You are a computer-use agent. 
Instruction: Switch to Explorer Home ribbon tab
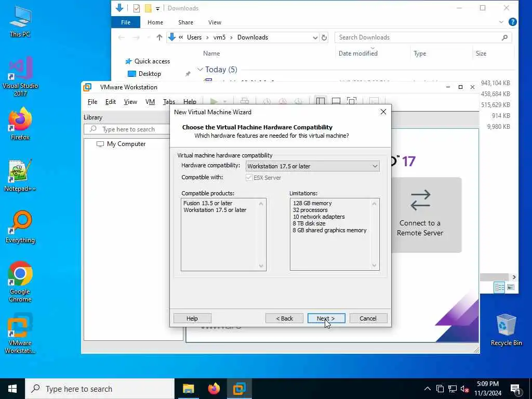[x=155, y=22]
